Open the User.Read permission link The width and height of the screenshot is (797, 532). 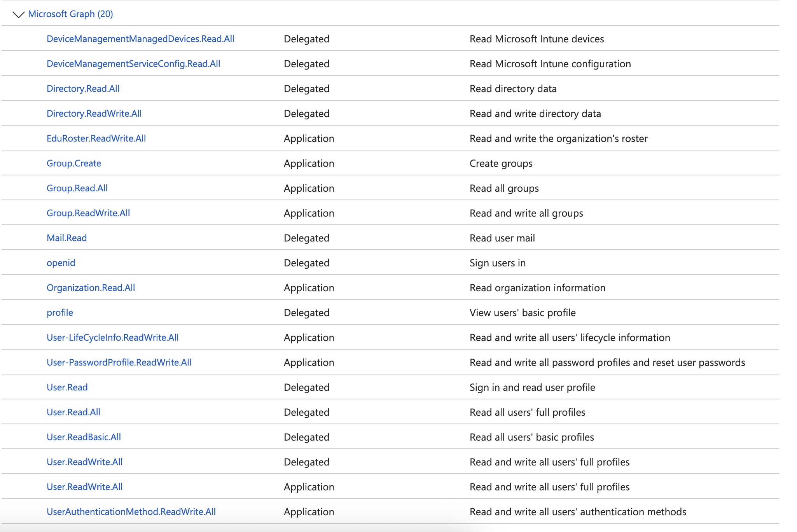67,387
